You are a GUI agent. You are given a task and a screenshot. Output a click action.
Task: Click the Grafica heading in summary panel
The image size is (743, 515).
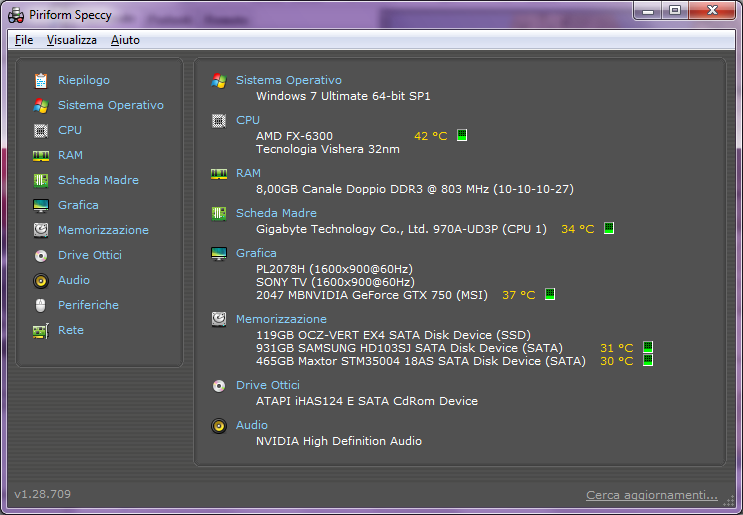point(256,253)
